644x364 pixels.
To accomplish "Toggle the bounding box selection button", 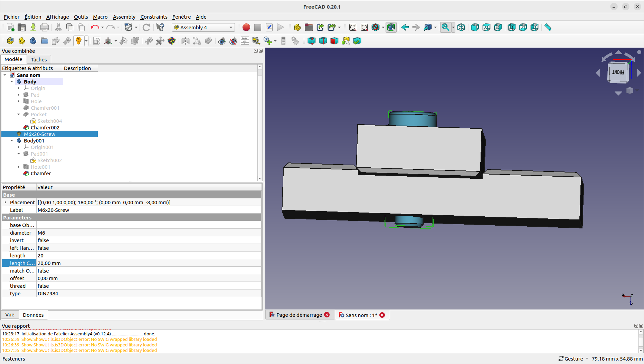I will click(391, 27).
